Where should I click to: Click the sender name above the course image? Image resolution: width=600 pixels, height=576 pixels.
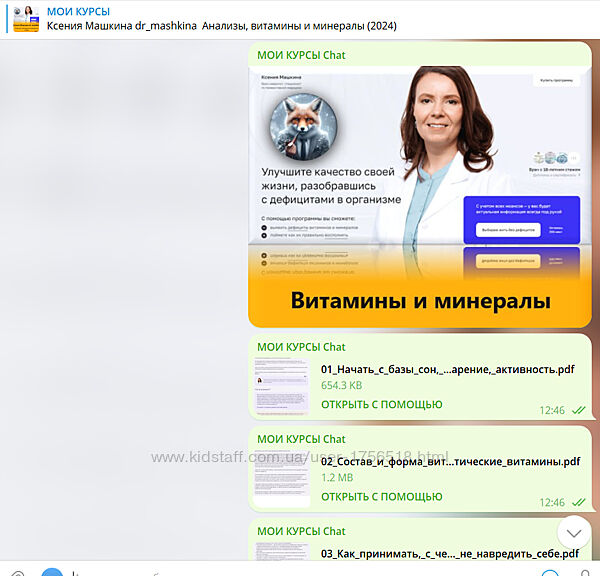tap(301, 55)
